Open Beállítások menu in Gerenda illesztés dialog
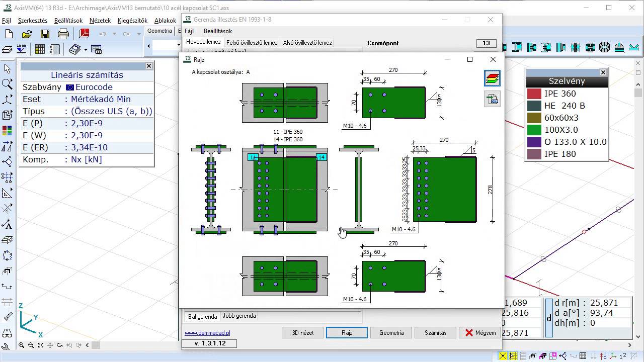The image size is (644, 362). (218, 31)
